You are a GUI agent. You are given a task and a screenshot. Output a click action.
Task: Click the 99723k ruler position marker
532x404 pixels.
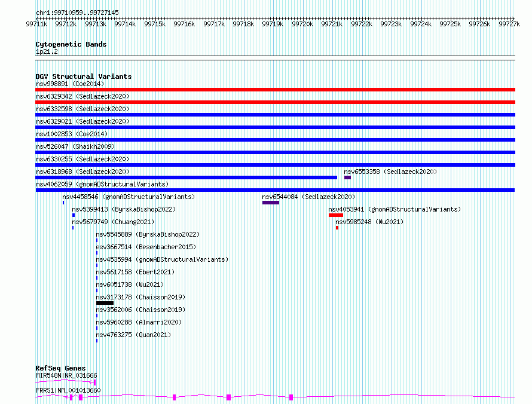point(391,24)
